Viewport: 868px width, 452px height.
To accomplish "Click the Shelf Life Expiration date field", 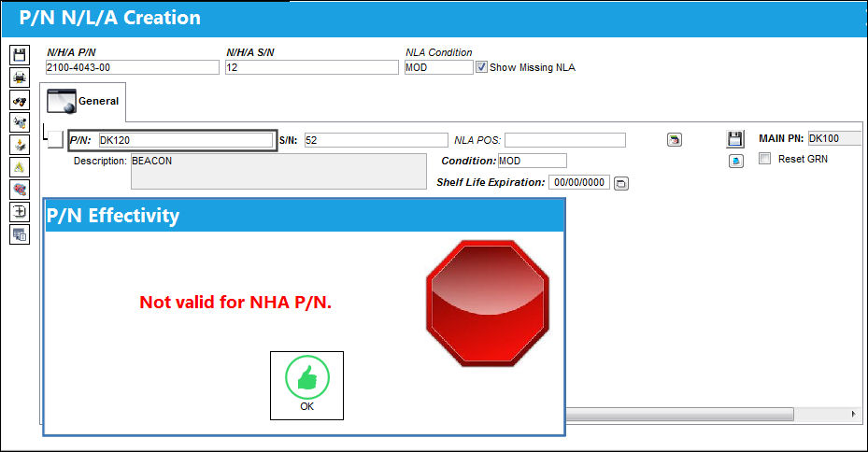I will coord(579,182).
